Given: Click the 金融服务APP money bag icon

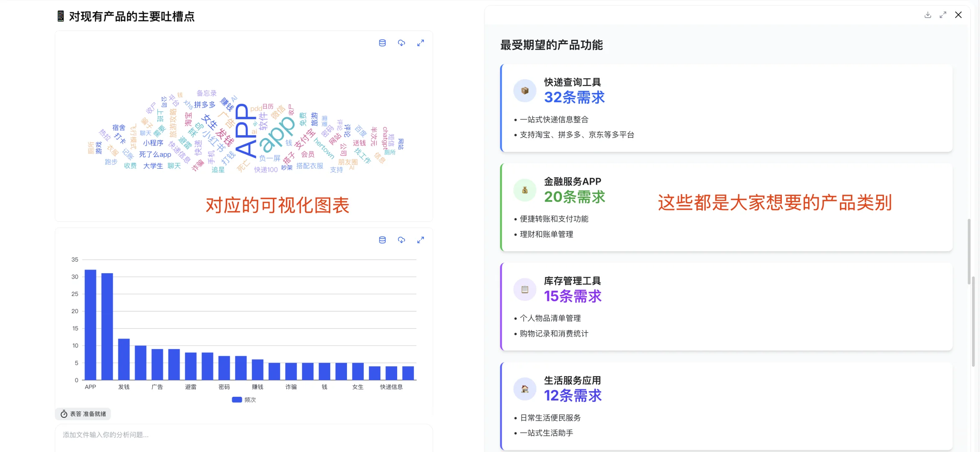Looking at the screenshot, I should pyautogui.click(x=525, y=190).
